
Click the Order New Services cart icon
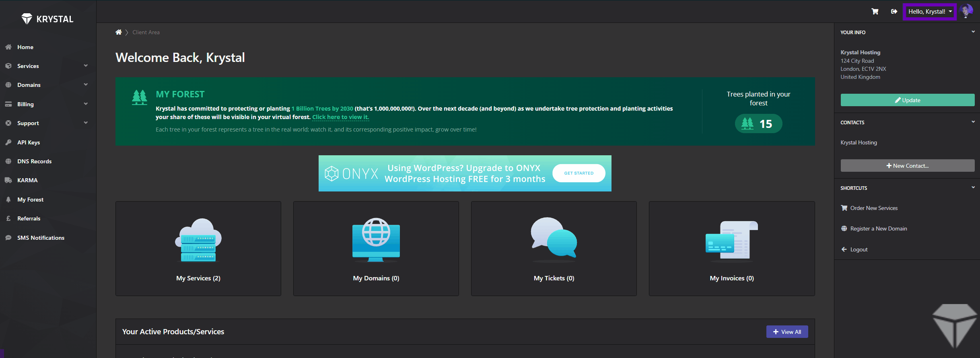[x=844, y=208]
